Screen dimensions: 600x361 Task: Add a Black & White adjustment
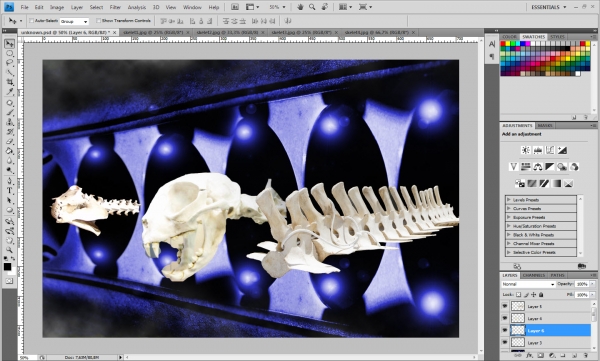coord(550,167)
